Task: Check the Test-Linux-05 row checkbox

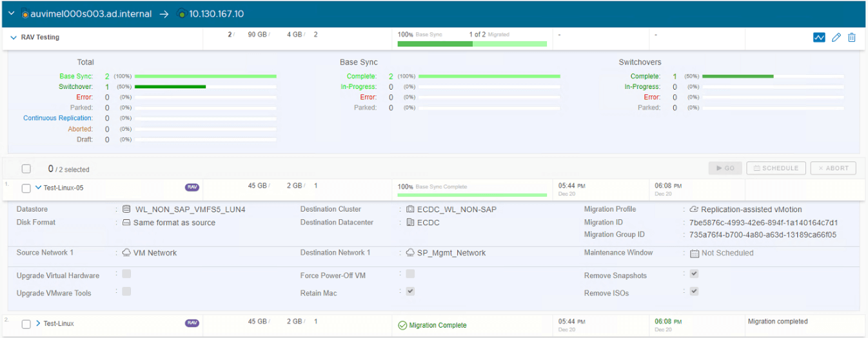Action: click(26, 188)
